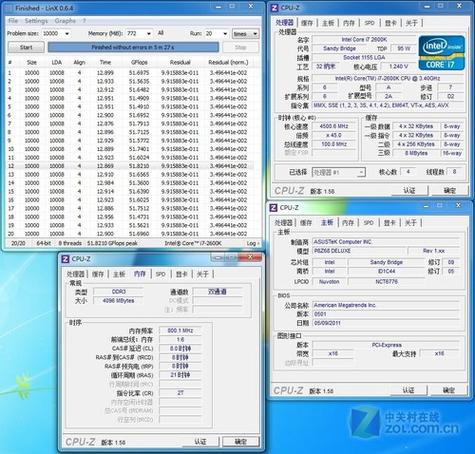Image resolution: width=475 pixels, height=454 pixels.
Task: Open the Memory (MiB) dropdown in LinX
Action: 149,34
